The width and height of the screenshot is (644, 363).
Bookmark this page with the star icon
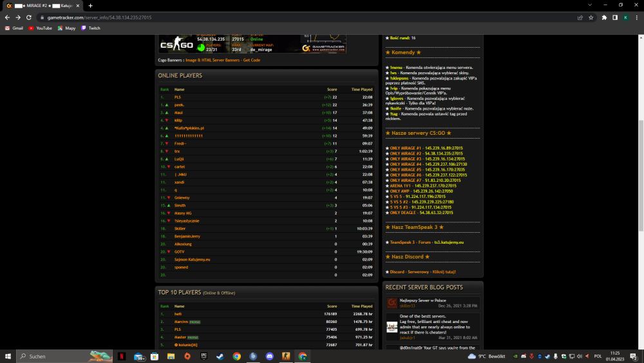coord(591,17)
